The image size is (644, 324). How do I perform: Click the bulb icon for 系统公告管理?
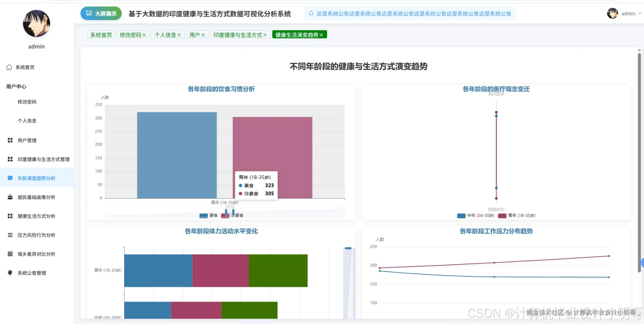pyautogui.click(x=10, y=273)
